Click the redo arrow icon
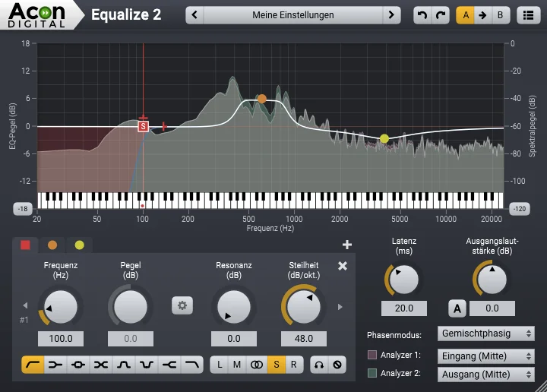The image size is (547, 392). tap(441, 15)
